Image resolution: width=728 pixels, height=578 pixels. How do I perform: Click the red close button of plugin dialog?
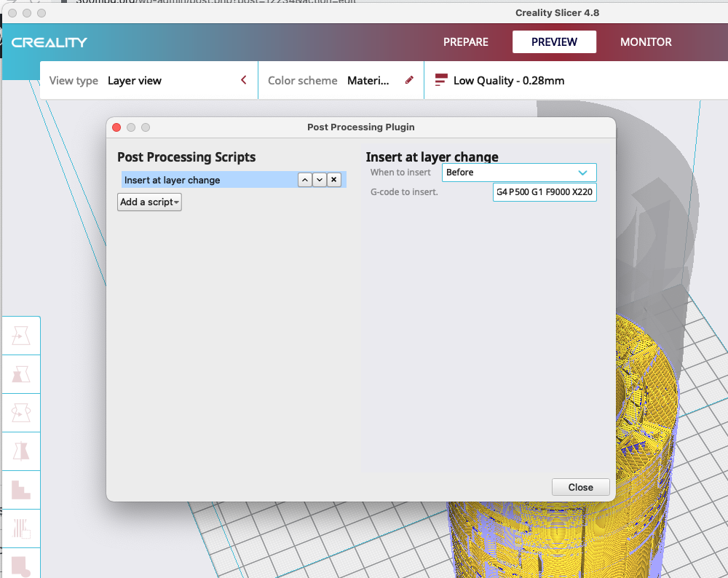click(116, 127)
